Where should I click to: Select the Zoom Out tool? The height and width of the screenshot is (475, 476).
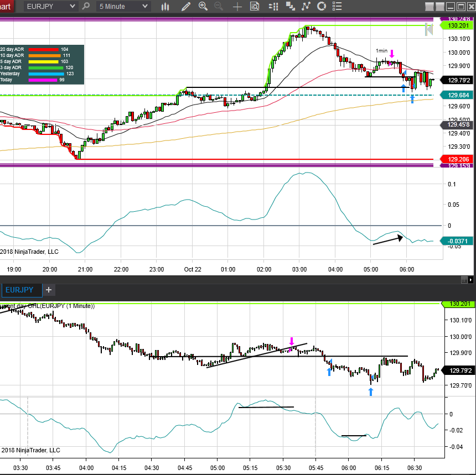[219, 6]
